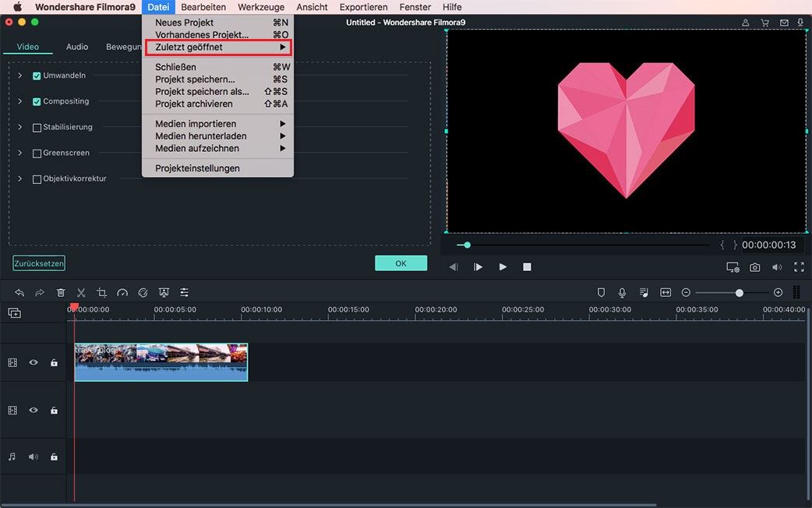This screenshot has width=812, height=508.
Task: Open the Color correction palette tool
Action: (143, 293)
